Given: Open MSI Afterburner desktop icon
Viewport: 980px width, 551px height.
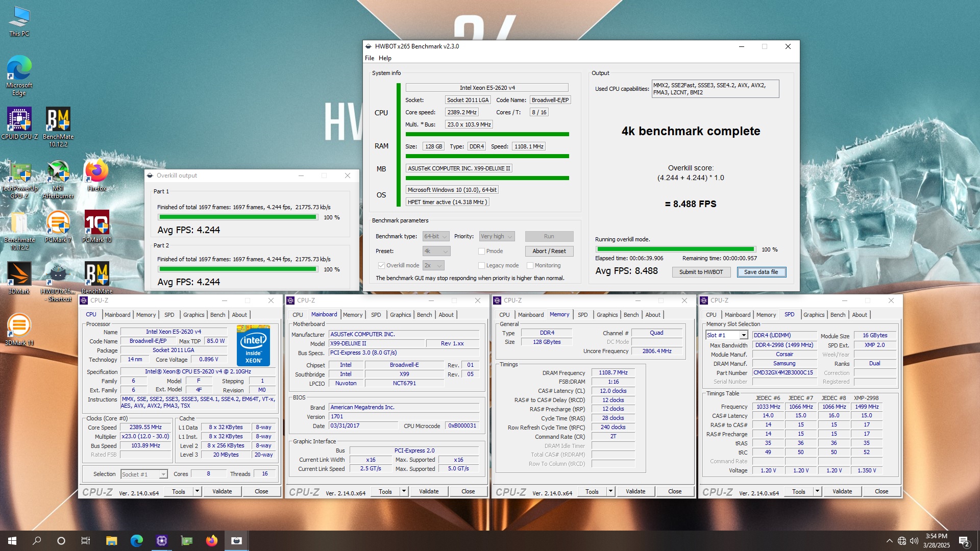Looking at the screenshot, I should 58,179.
